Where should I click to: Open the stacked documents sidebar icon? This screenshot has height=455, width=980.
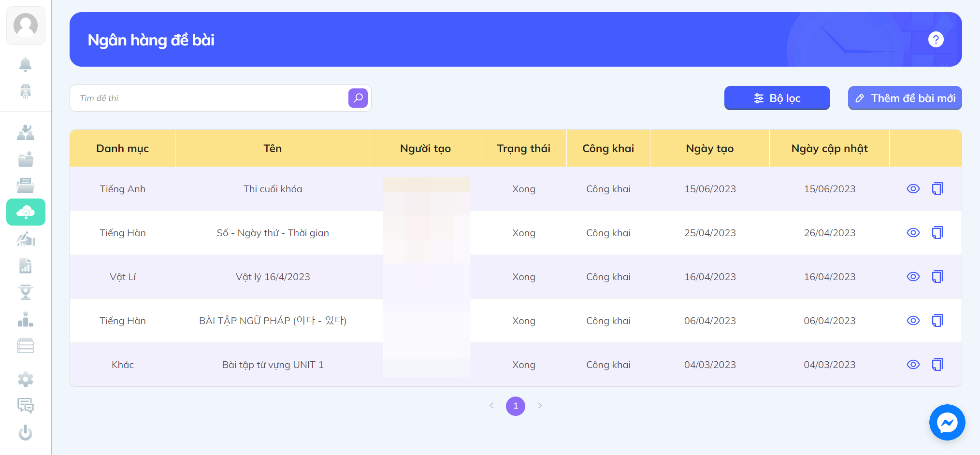point(25,185)
